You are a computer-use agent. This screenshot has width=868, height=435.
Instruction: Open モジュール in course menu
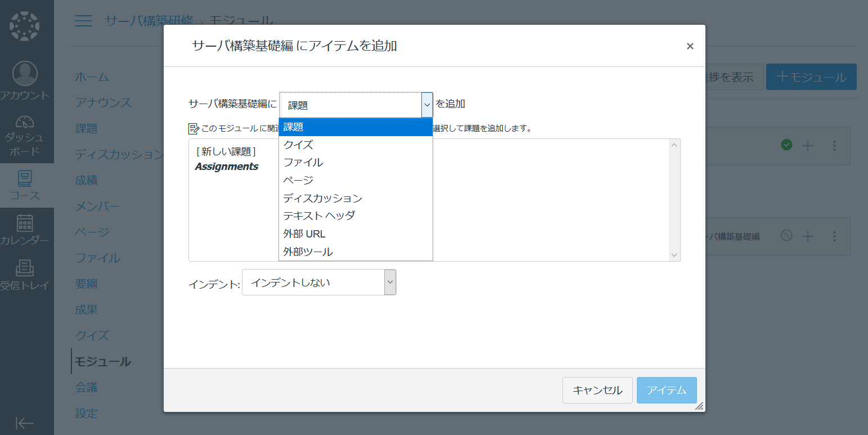(104, 362)
